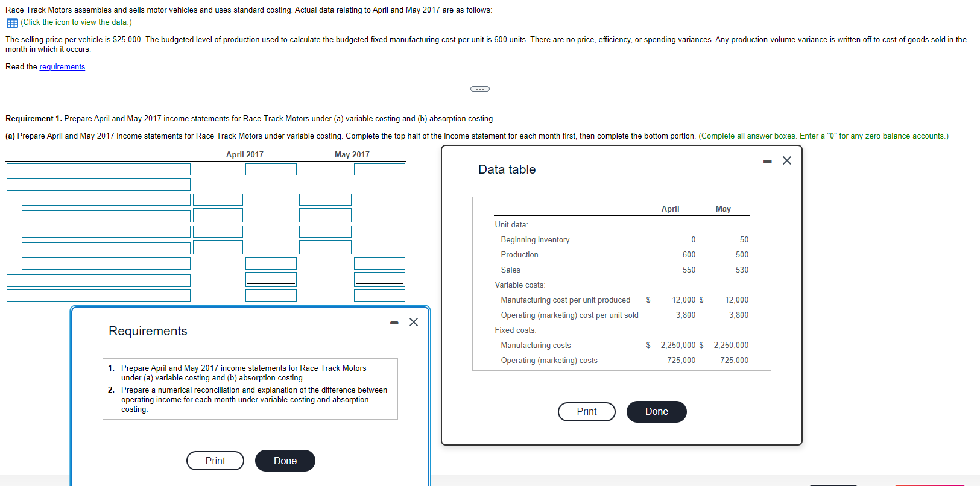Select the April amount field in the fifth row

coord(218,232)
